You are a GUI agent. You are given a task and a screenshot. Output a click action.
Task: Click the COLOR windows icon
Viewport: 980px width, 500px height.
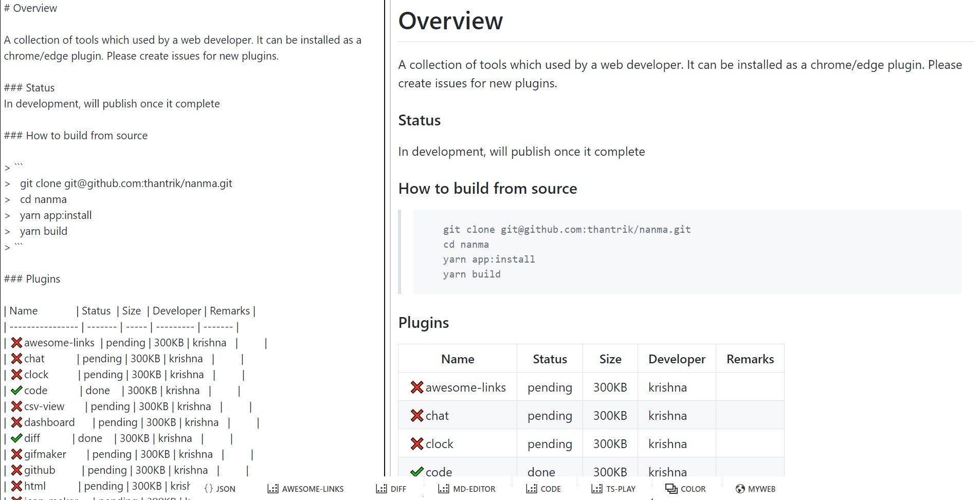671,489
